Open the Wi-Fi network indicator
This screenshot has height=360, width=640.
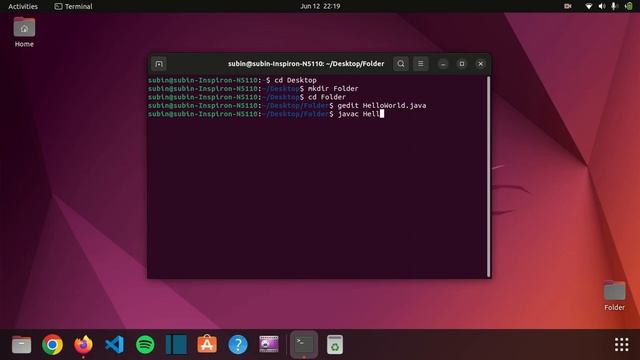589,6
